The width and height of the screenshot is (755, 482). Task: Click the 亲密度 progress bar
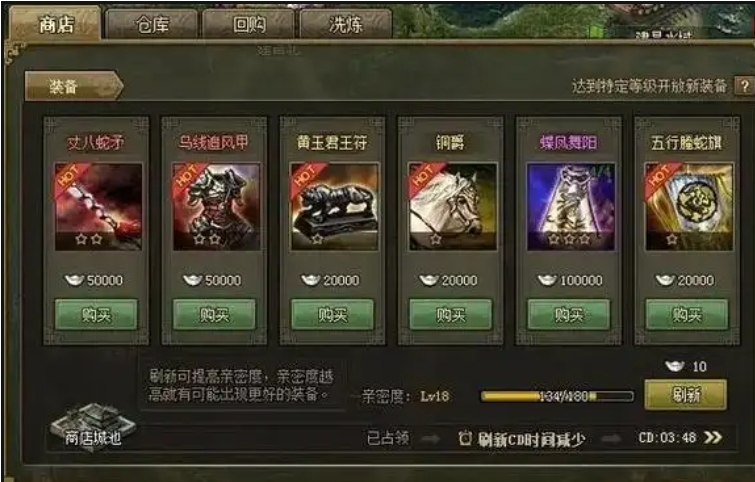coord(557,396)
